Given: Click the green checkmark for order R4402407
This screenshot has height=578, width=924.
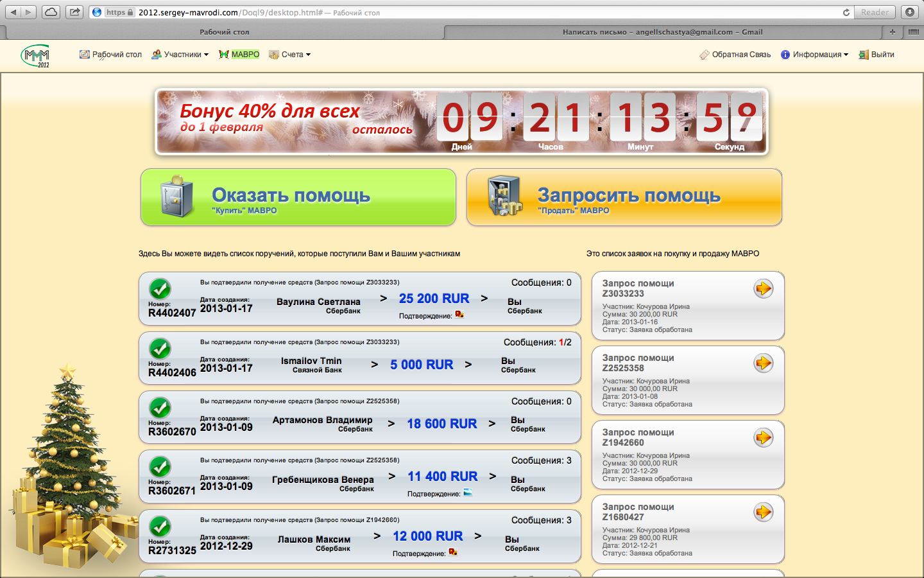Looking at the screenshot, I should (x=160, y=289).
